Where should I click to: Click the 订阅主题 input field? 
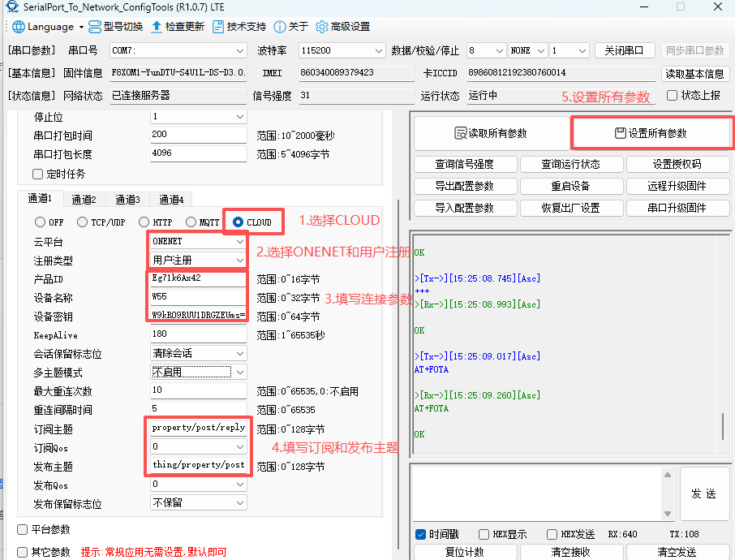(x=198, y=428)
